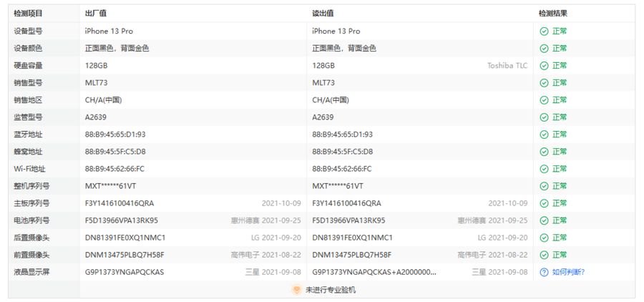644x302 pixels.
Task: Click the green check icon in 前置摄像头 row
Action: click(x=545, y=255)
